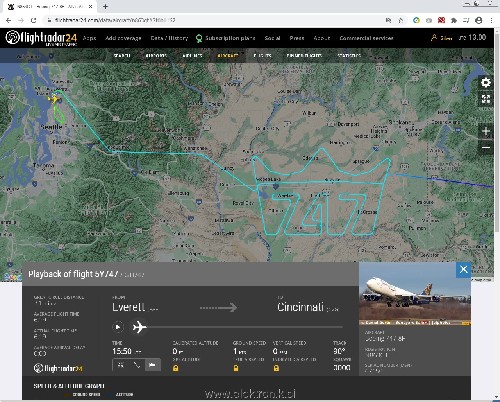Click the time value 15:50

click(x=122, y=351)
